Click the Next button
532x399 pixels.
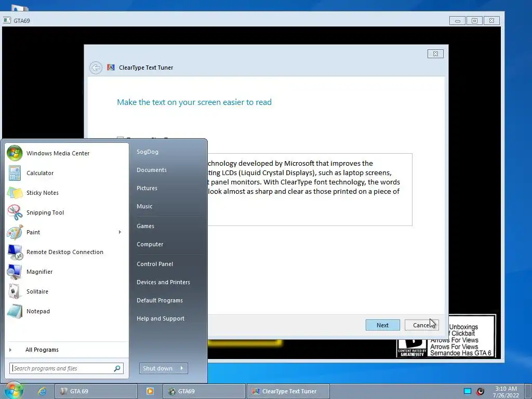pyautogui.click(x=383, y=325)
